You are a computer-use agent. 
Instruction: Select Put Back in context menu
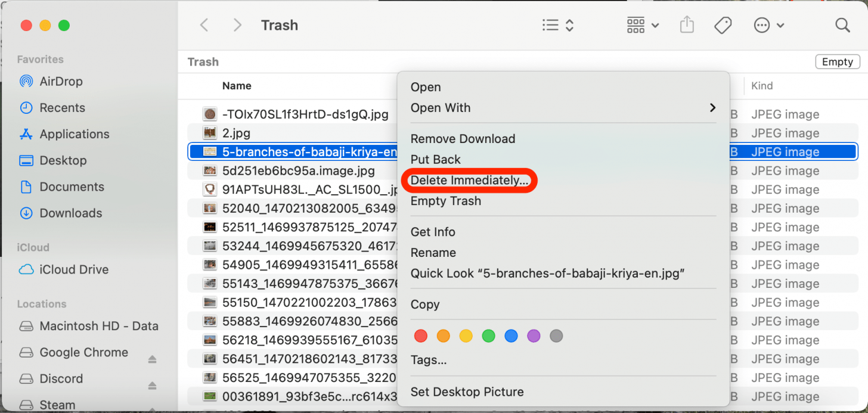coord(436,160)
